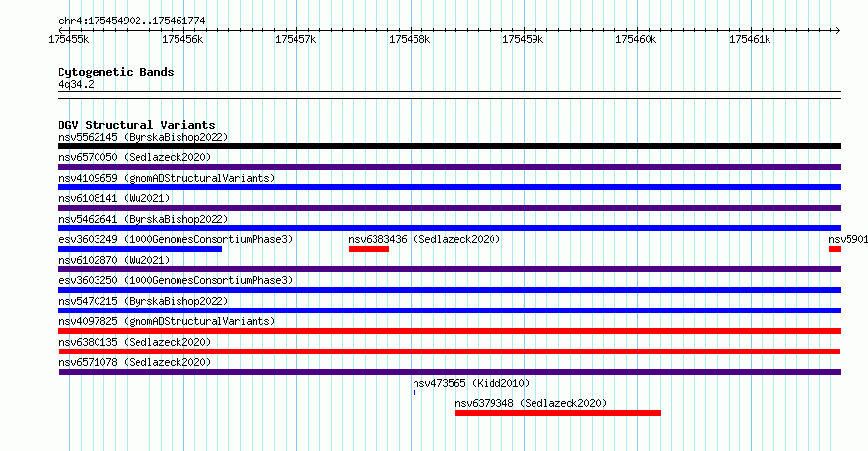This screenshot has width=868, height=451.
Task: Click the 175461k ruler tick label
Action: (x=750, y=40)
